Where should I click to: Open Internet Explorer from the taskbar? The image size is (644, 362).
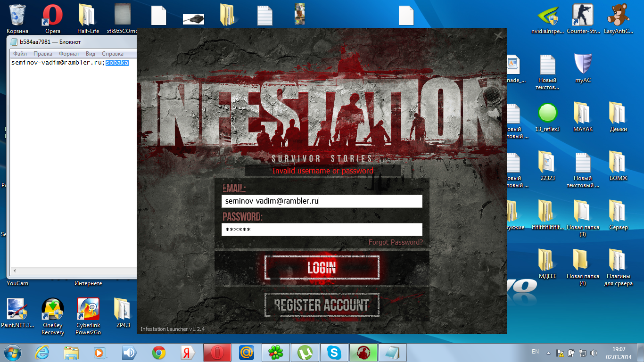(x=43, y=352)
